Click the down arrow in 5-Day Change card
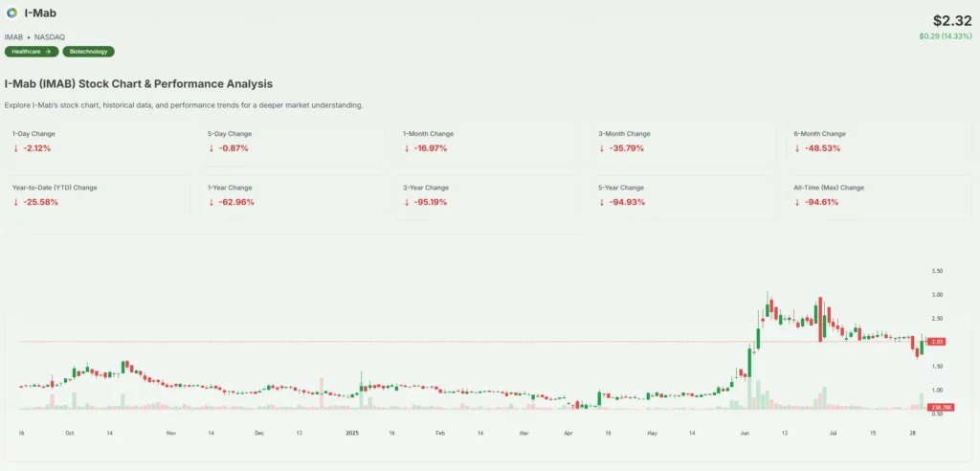Screen dimensions: 980x471 (x=212, y=148)
